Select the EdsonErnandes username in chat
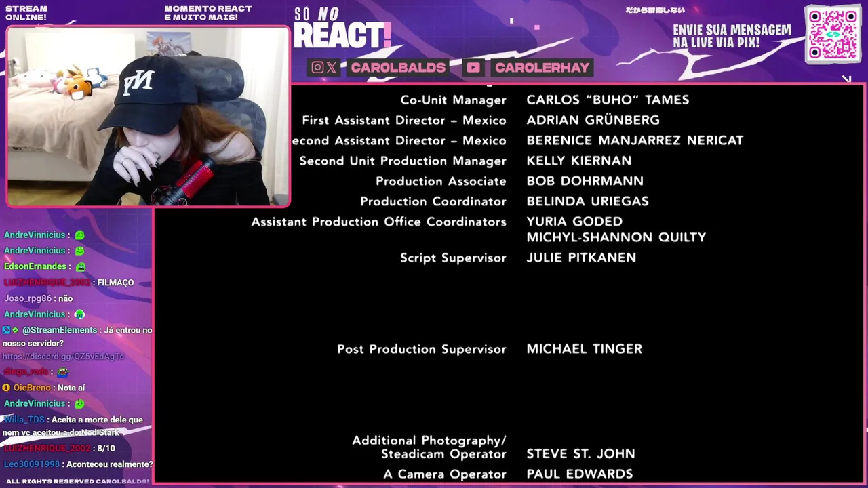 [34, 266]
